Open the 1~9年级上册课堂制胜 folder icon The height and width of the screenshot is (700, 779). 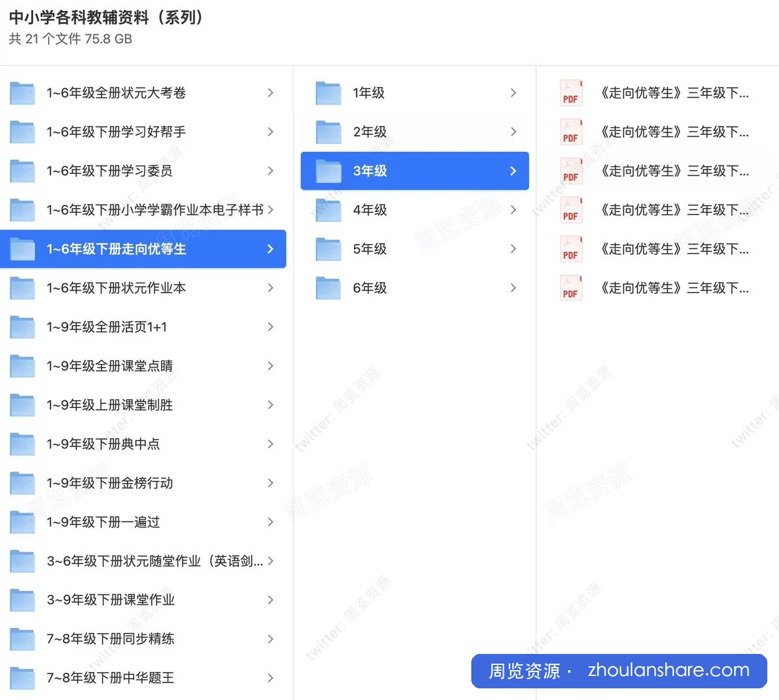coord(23,405)
